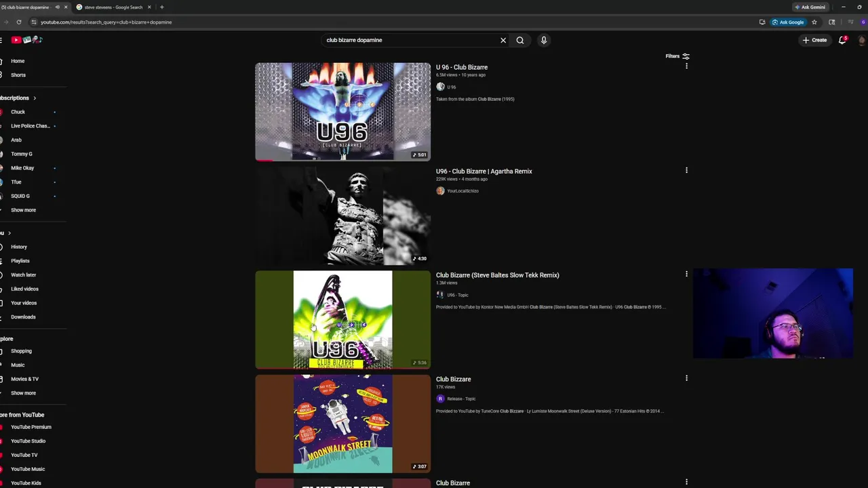Start voice search with microphone icon
868x488 pixels.
pyautogui.click(x=543, y=40)
